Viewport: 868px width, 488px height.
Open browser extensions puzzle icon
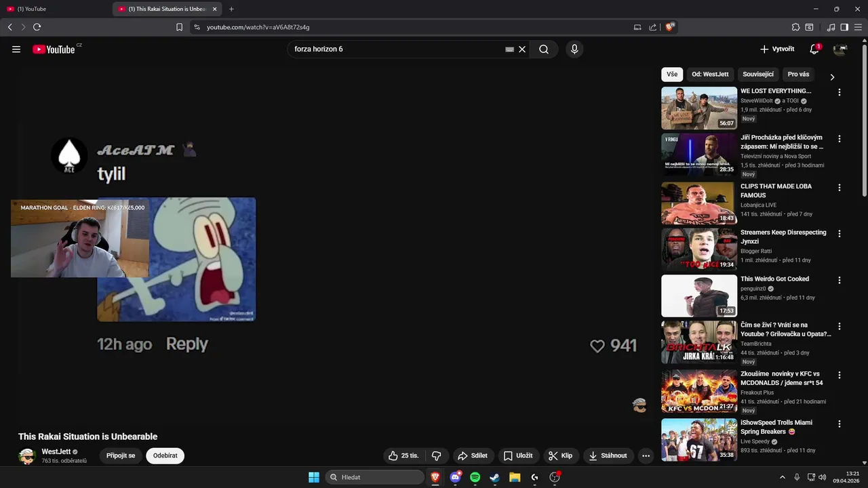point(795,27)
